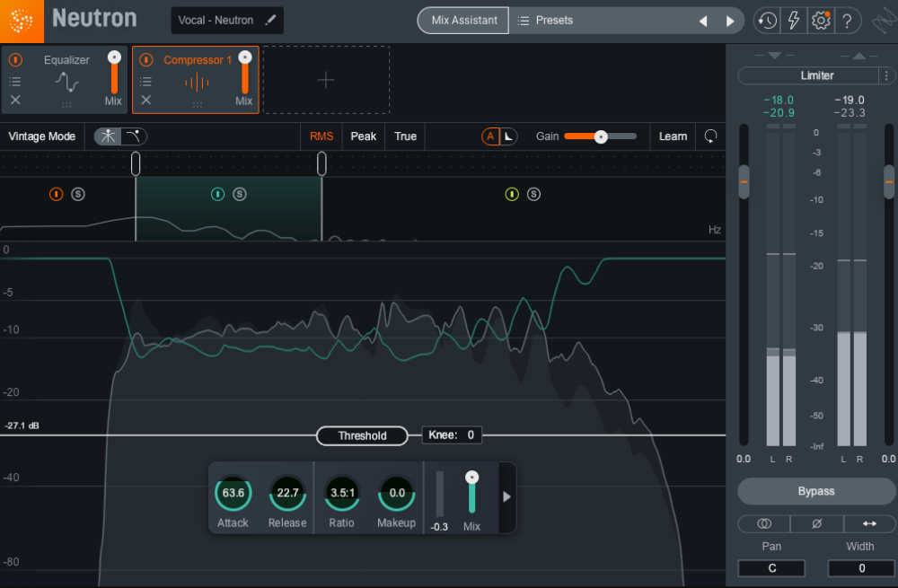Screen dimensions: 898x588
Task: Solo the low band S button
Action: click(x=78, y=194)
